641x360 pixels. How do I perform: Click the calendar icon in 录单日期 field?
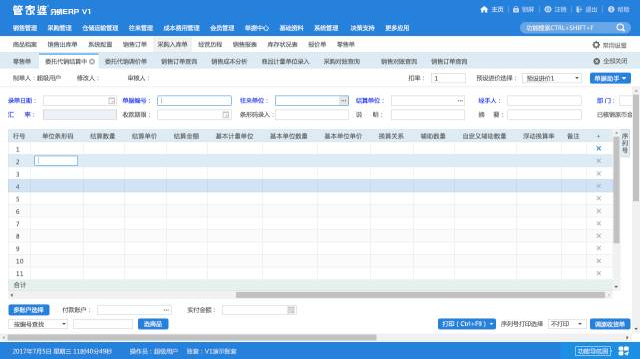tap(112, 101)
